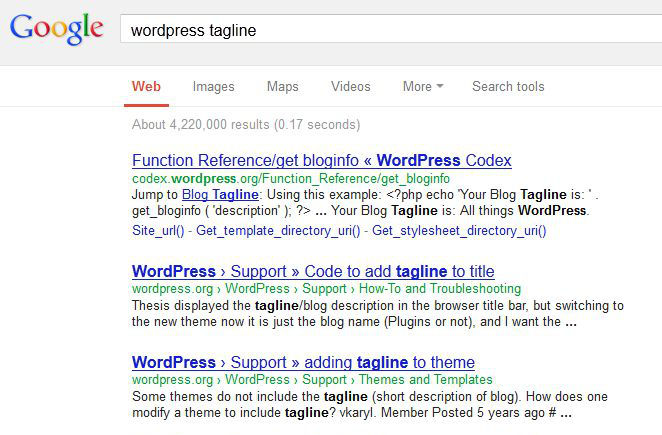Open 'adding tagline to theme' result

(303, 362)
